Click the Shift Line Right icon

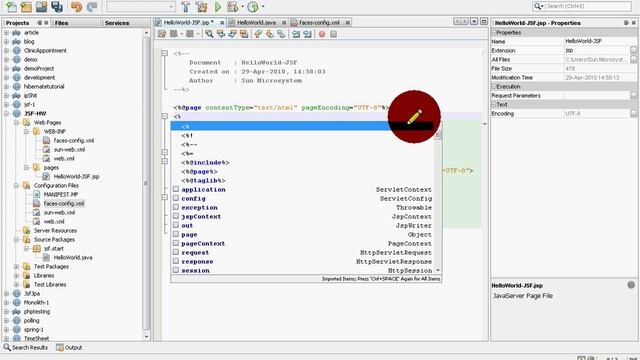coord(307,34)
